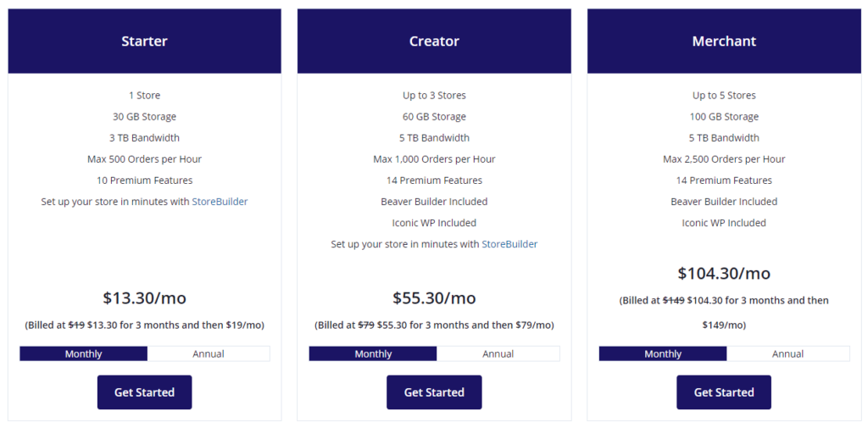868x428 pixels.
Task: Click the Merchant plan header
Action: pos(724,41)
